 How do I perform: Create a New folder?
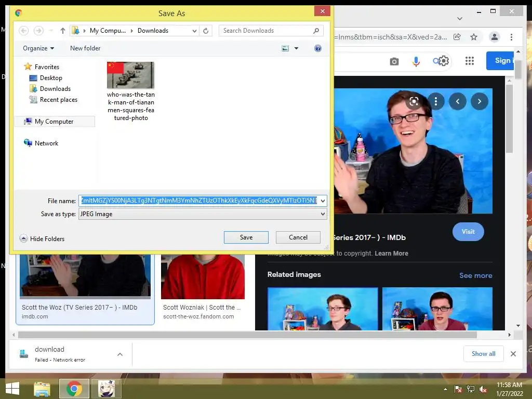coord(85,48)
